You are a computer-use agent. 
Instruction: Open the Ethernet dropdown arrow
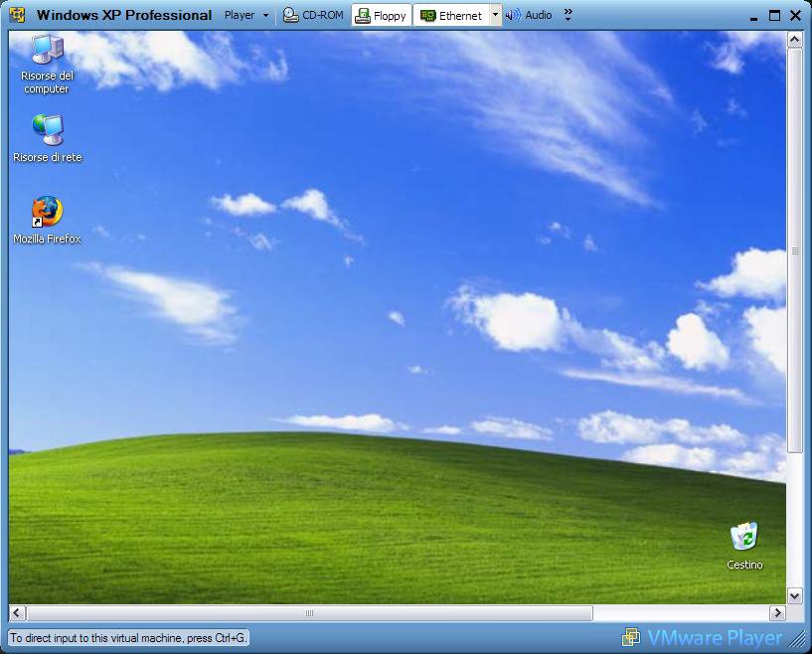click(x=495, y=15)
